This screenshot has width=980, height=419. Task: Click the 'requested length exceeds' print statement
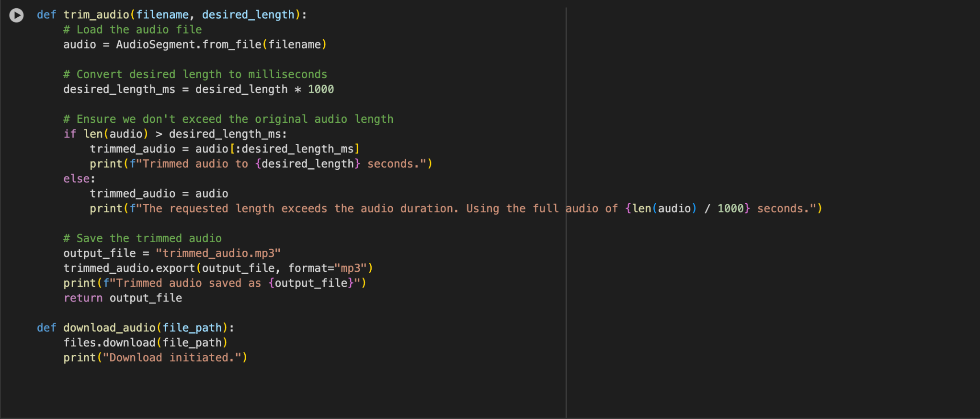456,208
